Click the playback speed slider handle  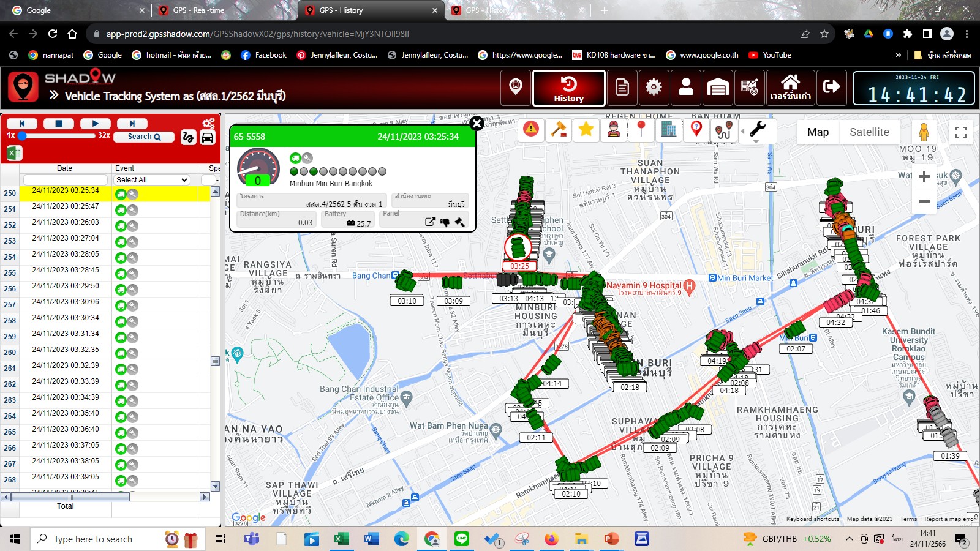tap(22, 135)
